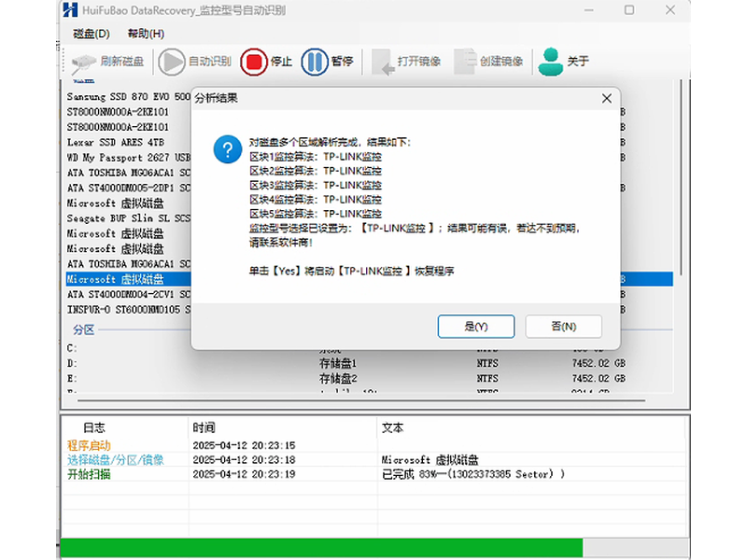Select the INSPUR-0 ST6000NM0105 disk row
Viewport: 747px width, 560px height.
[129, 310]
